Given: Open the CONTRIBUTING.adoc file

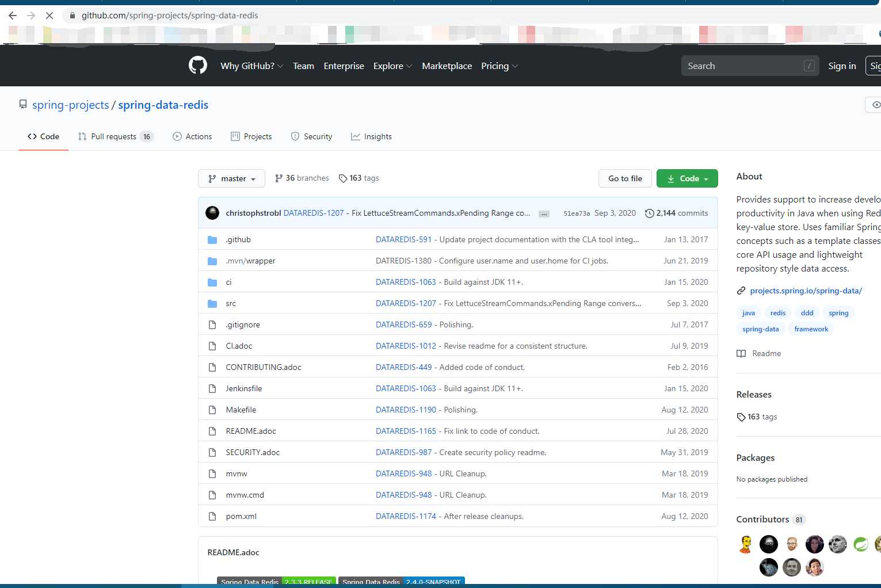Looking at the screenshot, I should point(264,367).
